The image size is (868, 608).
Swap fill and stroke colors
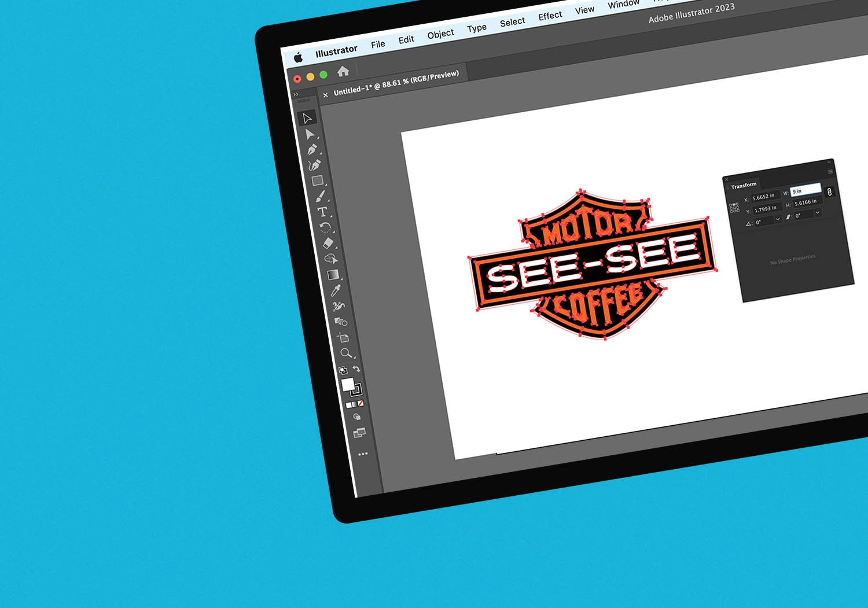coord(356,369)
